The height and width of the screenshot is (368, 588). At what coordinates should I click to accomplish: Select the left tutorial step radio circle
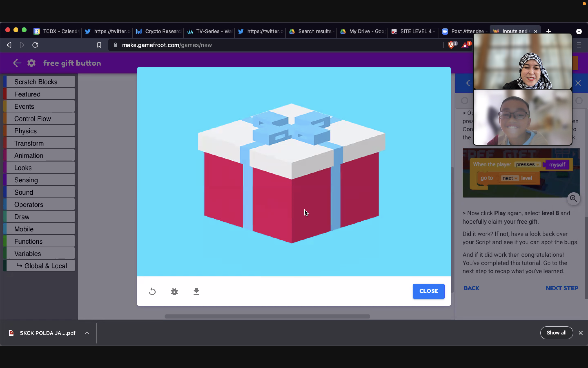click(x=464, y=101)
